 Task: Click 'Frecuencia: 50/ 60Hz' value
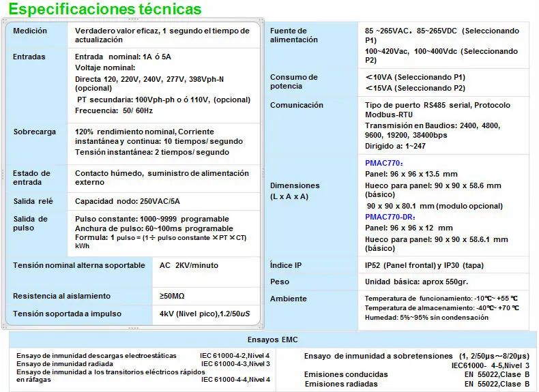pos(114,110)
